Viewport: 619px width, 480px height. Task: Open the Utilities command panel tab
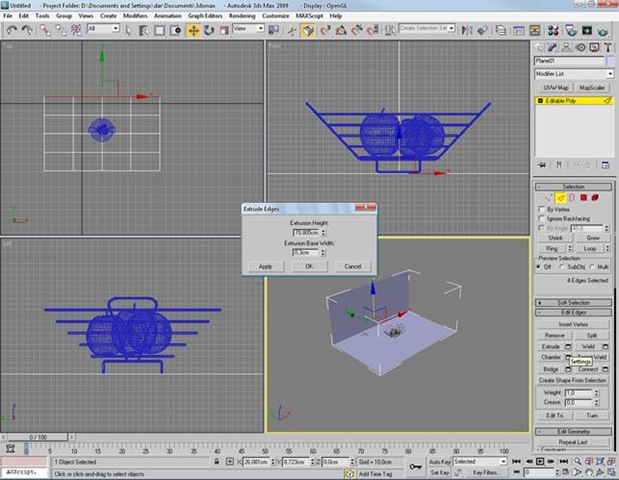tap(606, 46)
